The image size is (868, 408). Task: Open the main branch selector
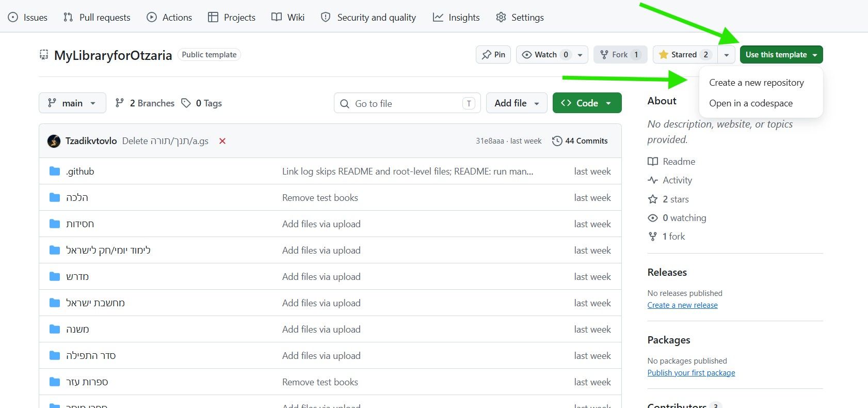pyautogui.click(x=72, y=103)
